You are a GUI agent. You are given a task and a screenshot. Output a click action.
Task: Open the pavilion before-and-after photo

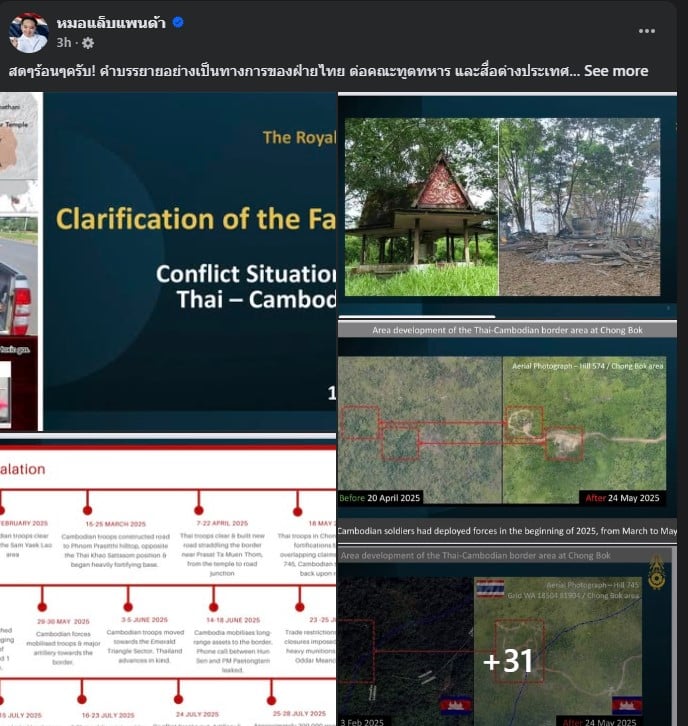click(x=507, y=206)
